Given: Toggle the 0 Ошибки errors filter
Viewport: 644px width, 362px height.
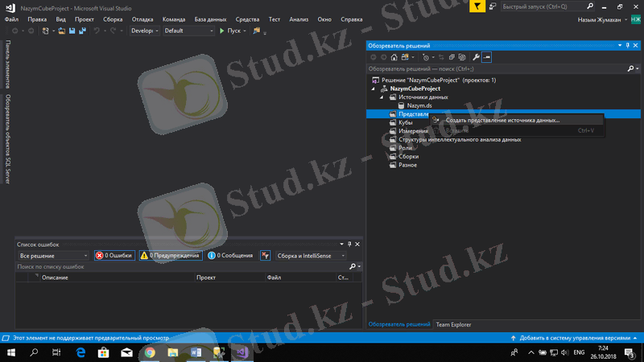Looking at the screenshot, I should tap(114, 255).
